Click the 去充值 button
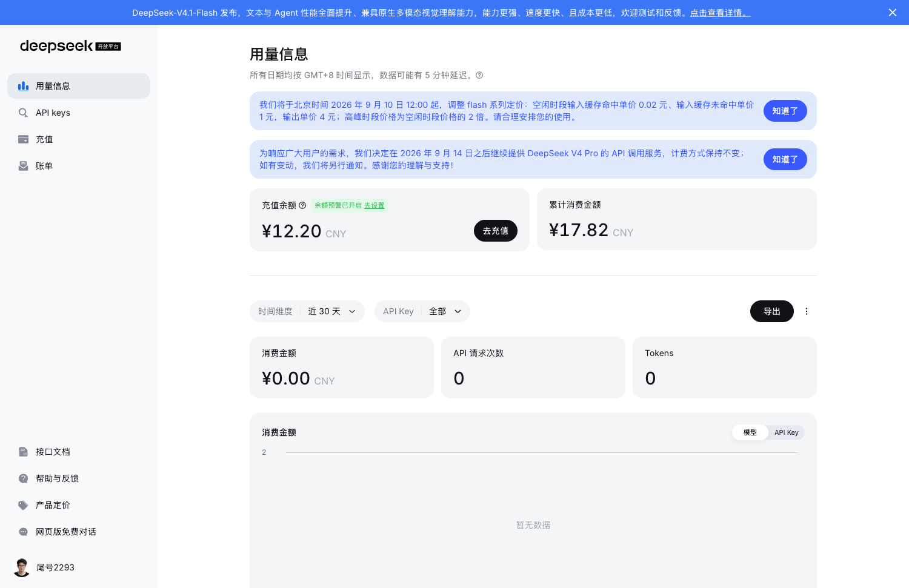The width and height of the screenshot is (909, 588). click(496, 231)
